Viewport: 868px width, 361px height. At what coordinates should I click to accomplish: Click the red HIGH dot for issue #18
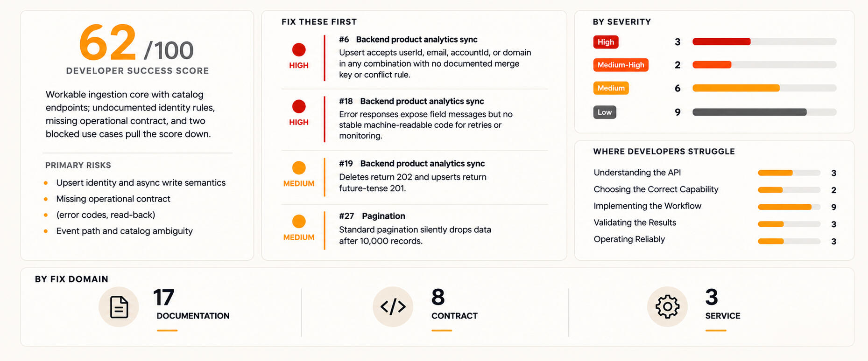(x=299, y=106)
